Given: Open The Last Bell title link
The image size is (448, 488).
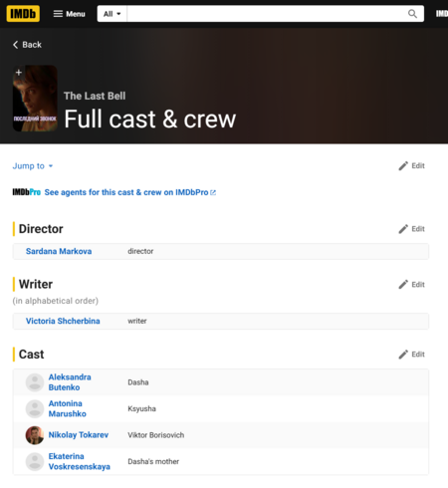Looking at the screenshot, I should point(95,96).
